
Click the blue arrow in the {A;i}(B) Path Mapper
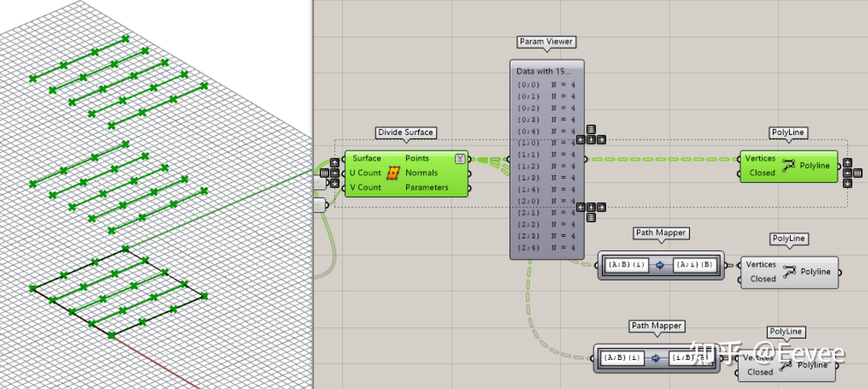(660, 265)
